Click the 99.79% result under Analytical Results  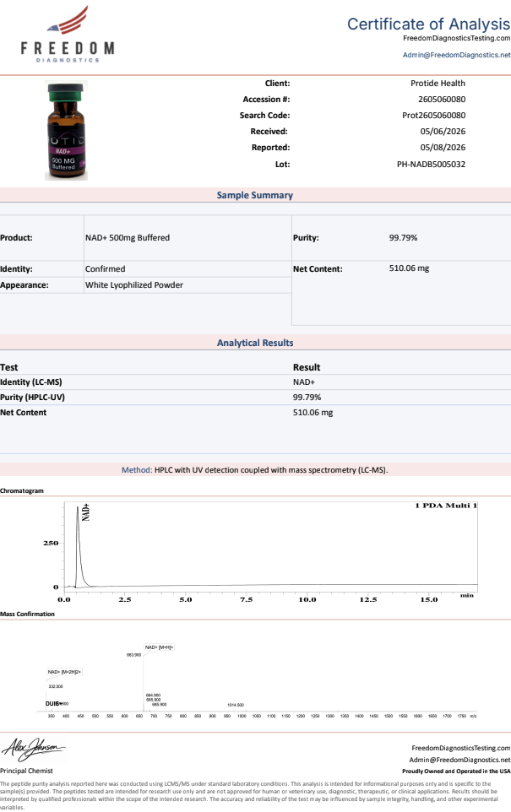307,398
